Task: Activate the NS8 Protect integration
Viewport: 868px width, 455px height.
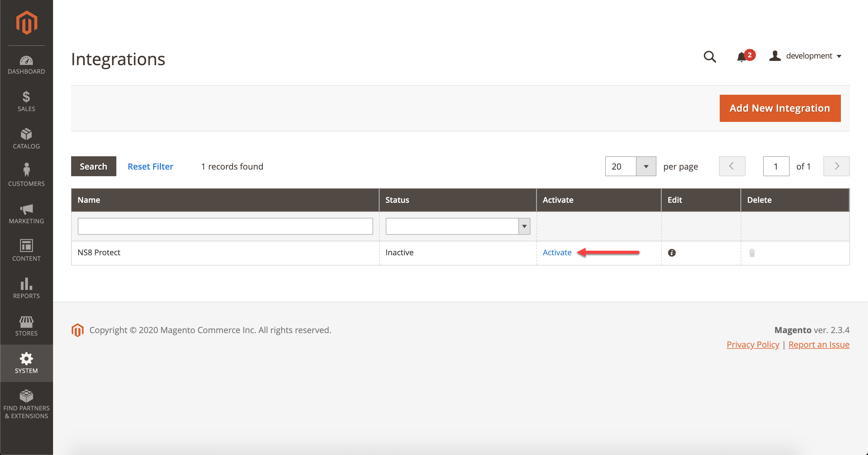Action: click(x=557, y=253)
